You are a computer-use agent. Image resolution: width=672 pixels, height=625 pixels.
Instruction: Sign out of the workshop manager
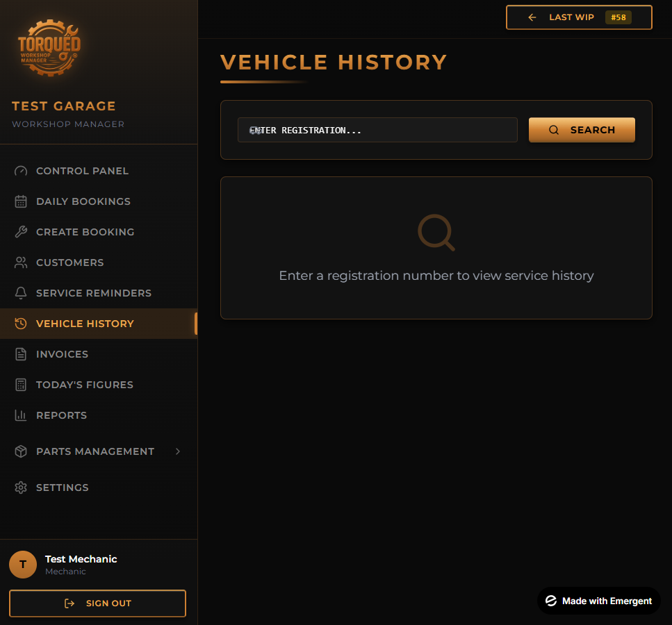97,603
